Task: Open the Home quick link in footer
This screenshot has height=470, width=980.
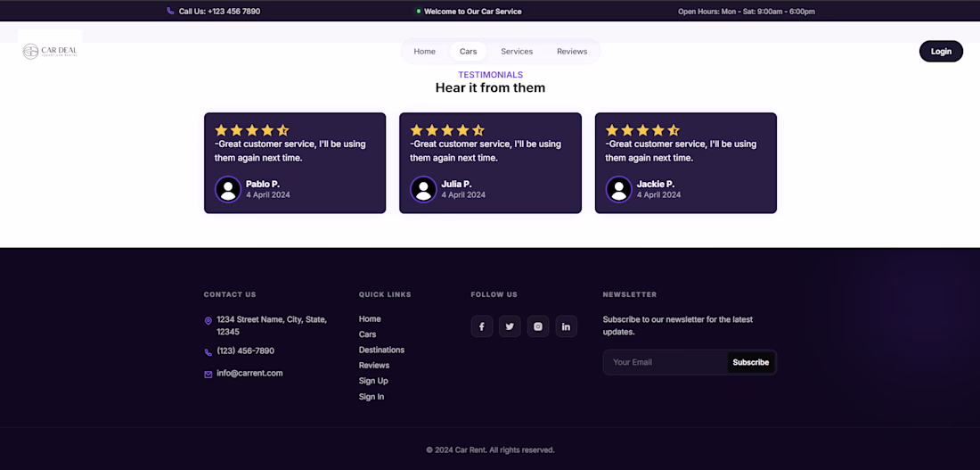Action: click(370, 319)
